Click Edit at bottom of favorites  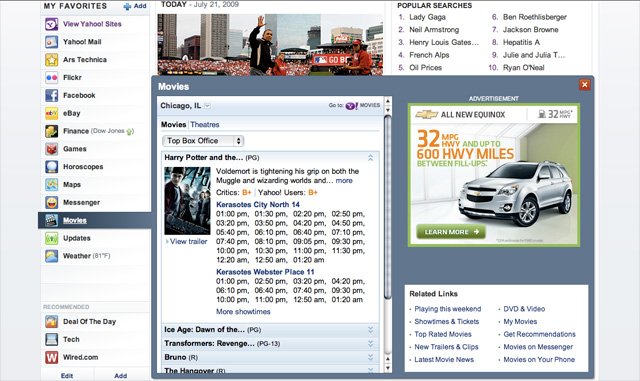(67, 376)
